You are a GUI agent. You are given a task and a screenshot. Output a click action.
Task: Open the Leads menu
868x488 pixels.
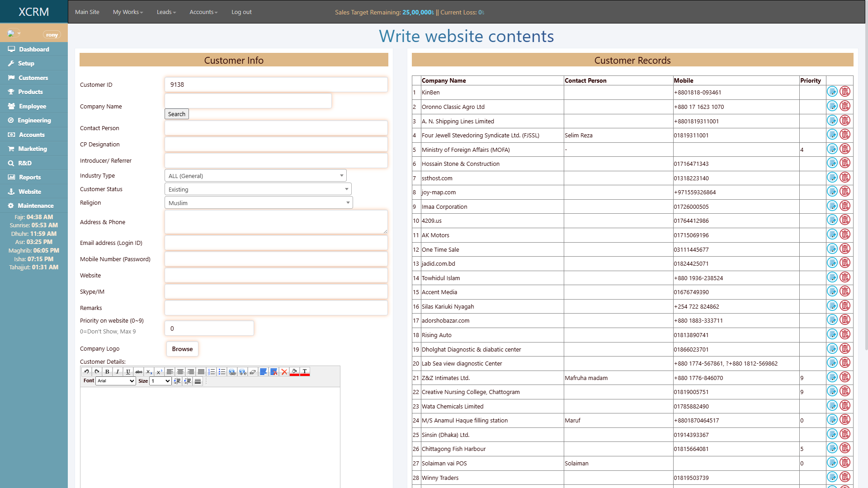(165, 12)
